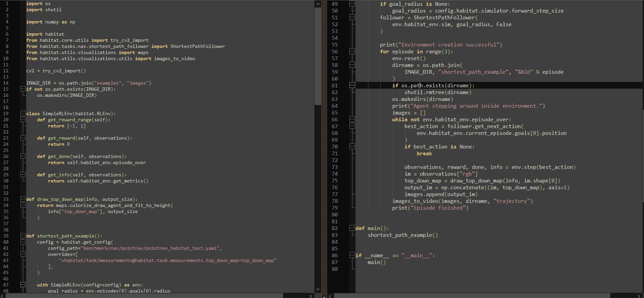Place cursor on 'import shutil' text

click(x=44, y=10)
